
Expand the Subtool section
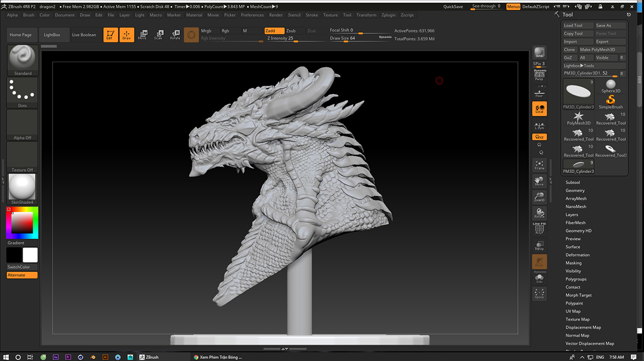[573, 182]
